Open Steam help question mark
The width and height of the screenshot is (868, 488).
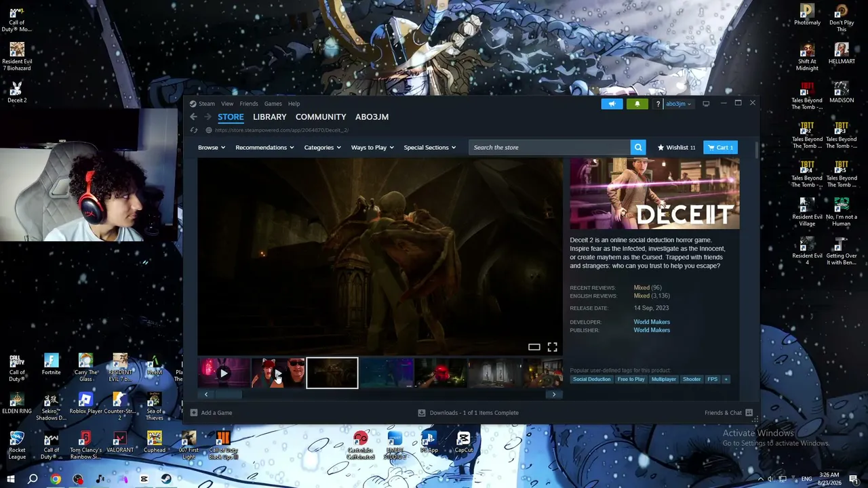pos(658,104)
